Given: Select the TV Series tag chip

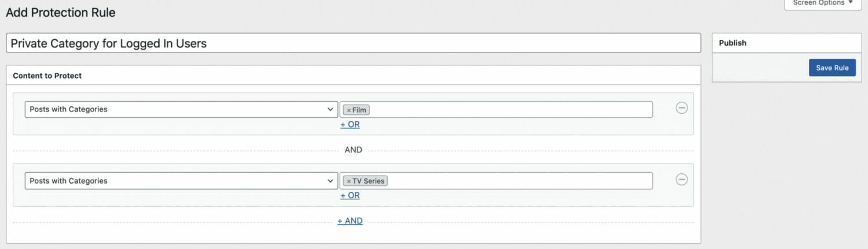Looking at the screenshot, I should (366, 181).
